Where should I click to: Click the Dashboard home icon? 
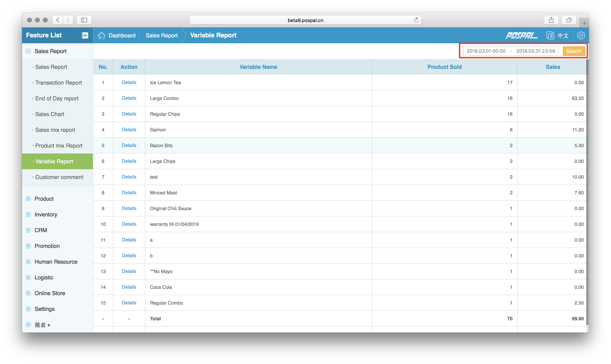[x=102, y=36]
